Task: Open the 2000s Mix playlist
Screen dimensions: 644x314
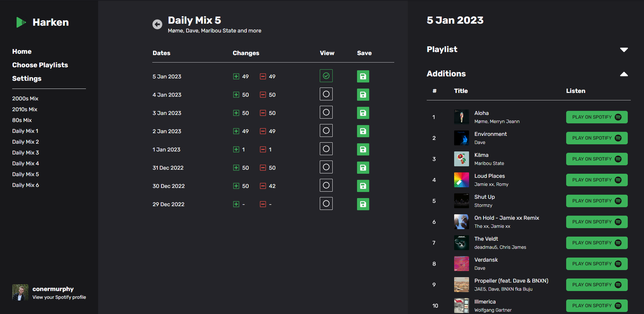Action: (25, 98)
